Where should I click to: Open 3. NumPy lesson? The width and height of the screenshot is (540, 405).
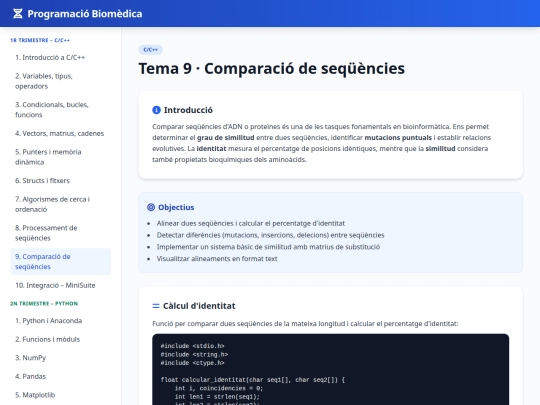[61, 358]
